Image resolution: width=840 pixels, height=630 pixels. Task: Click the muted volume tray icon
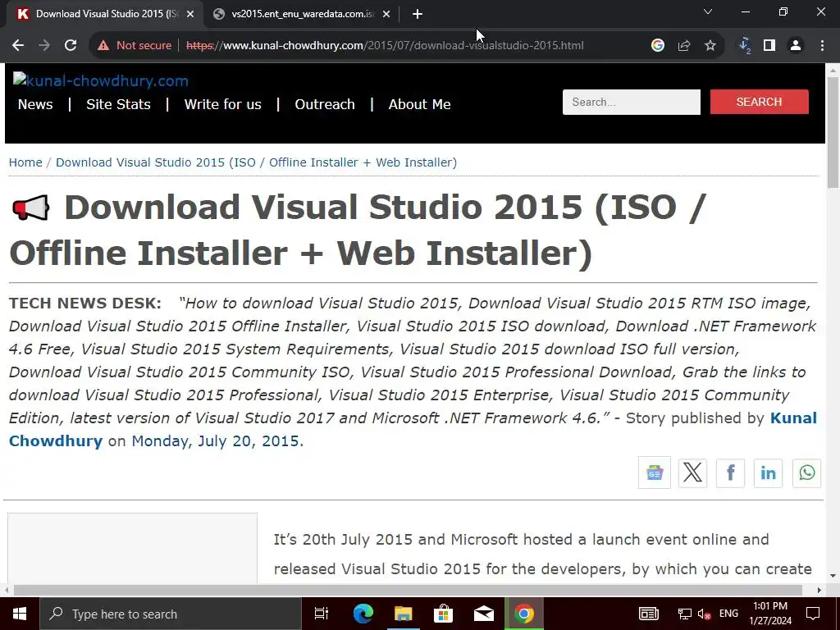pyautogui.click(x=704, y=614)
